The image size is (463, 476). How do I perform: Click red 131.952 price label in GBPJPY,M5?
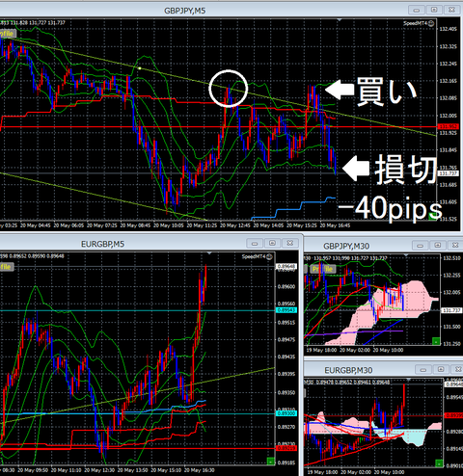tap(449, 127)
